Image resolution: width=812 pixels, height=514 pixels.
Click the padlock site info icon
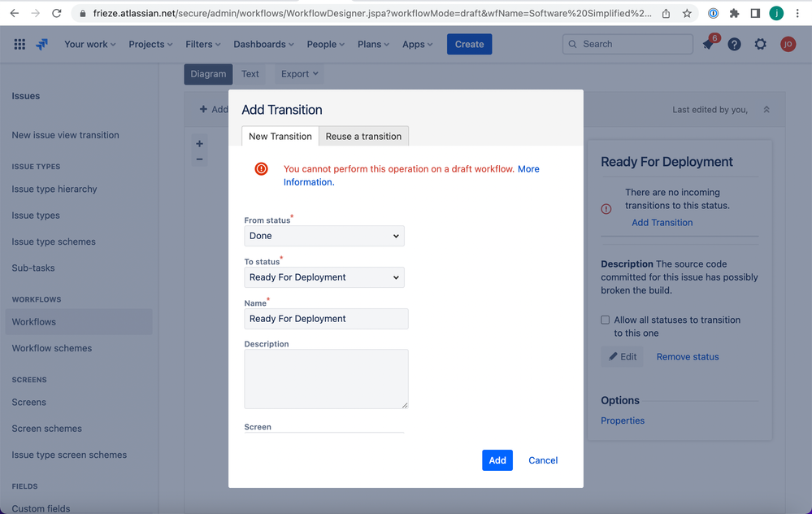point(82,14)
